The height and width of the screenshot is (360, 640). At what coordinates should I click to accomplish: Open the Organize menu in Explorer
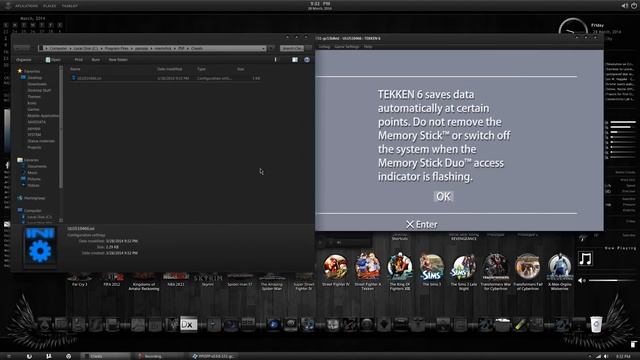click(x=24, y=60)
